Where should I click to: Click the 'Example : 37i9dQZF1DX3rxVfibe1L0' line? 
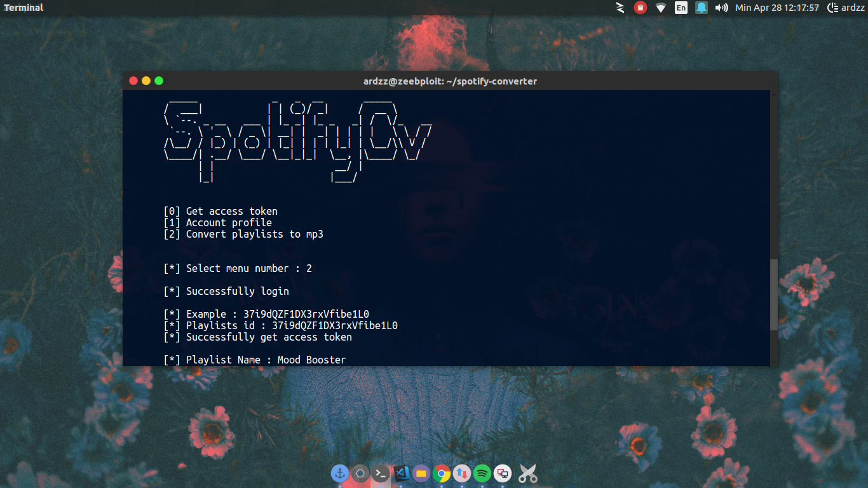click(x=266, y=314)
